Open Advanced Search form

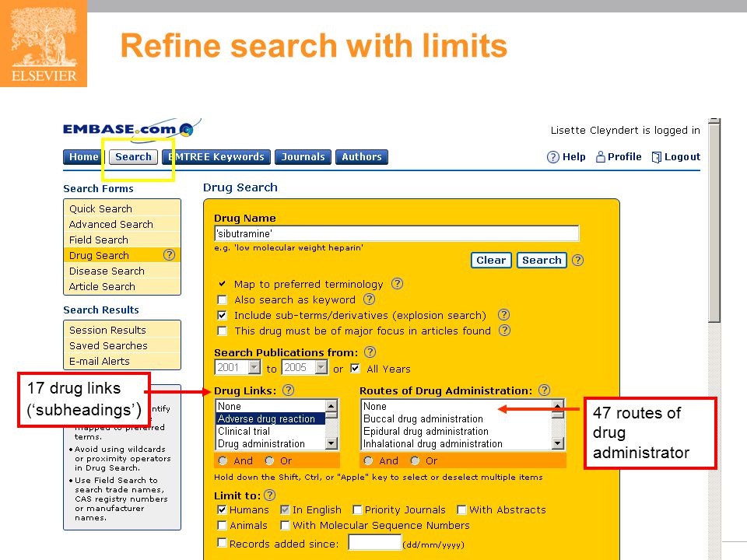122,224
